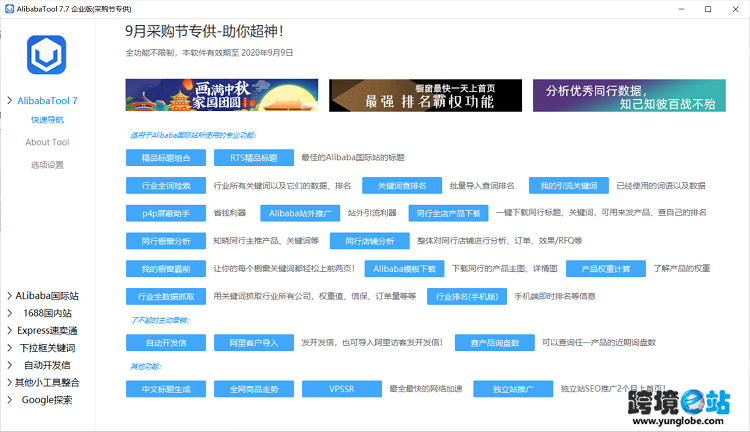
Task: Open 查产品询盘数 button
Action: 495,343
